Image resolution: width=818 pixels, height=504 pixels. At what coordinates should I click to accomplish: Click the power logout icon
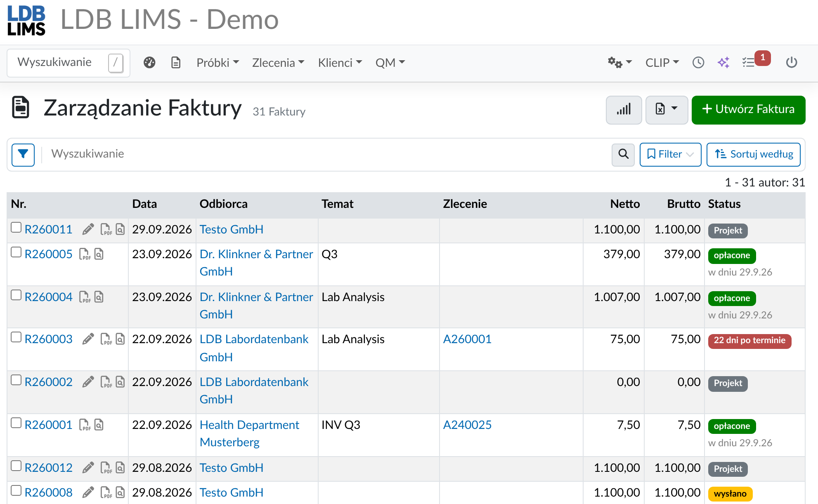point(792,63)
